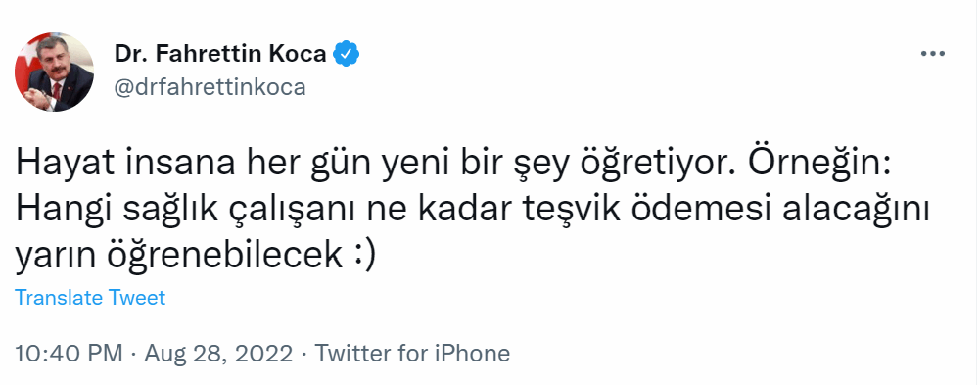Open Dr. Fahrettin Koca's profile picture
The width and height of the screenshot is (980, 385).
point(55,72)
